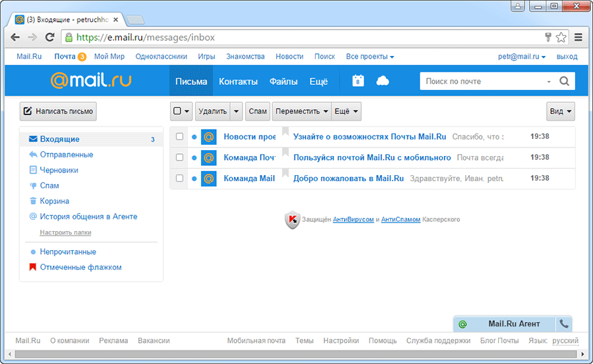
Task: Click the АнтиСпамом link
Action: point(401,220)
